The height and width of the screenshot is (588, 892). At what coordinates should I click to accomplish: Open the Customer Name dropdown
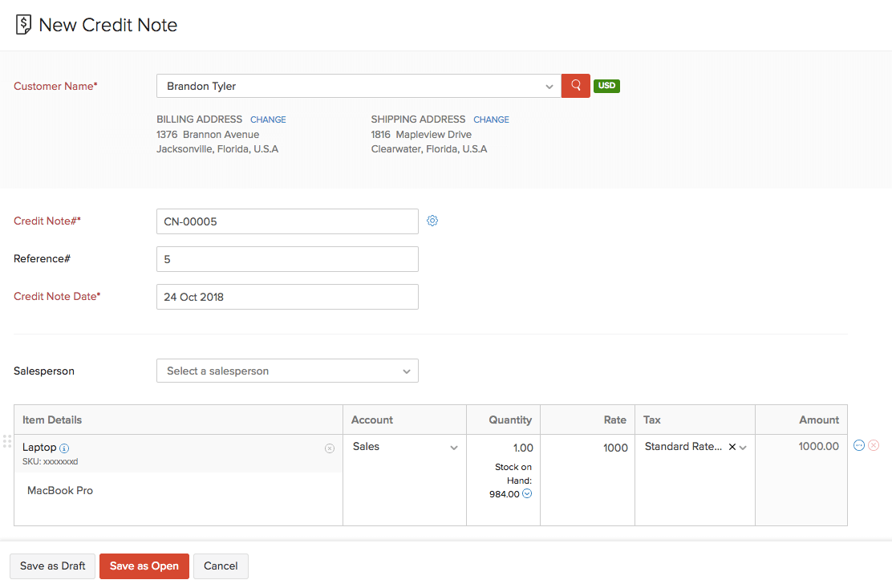(x=549, y=87)
